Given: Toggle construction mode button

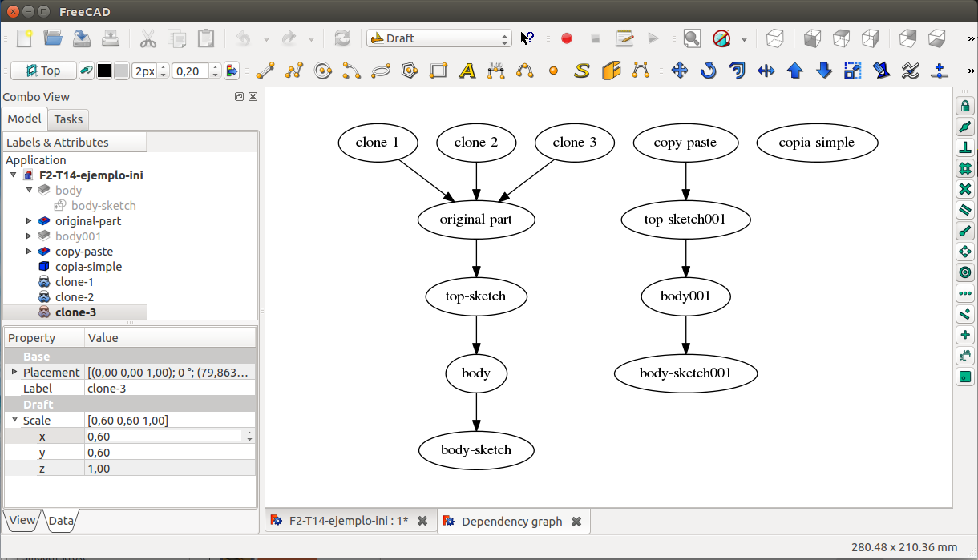Looking at the screenshot, I should point(85,71).
